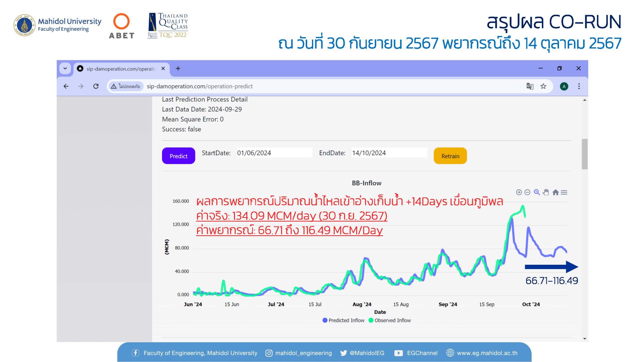The image size is (644, 362).
Task: Click the chart zoom out icon
Action: click(527, 192)
